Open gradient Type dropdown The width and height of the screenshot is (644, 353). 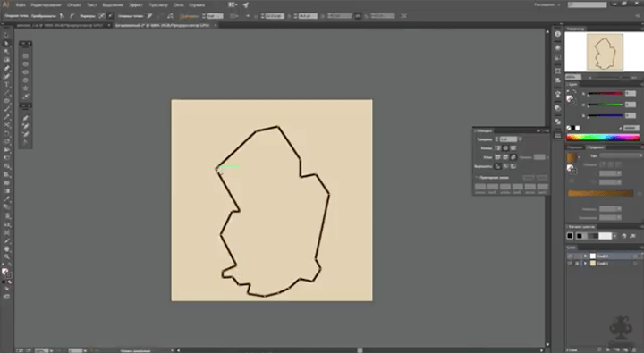coord(621,156)
